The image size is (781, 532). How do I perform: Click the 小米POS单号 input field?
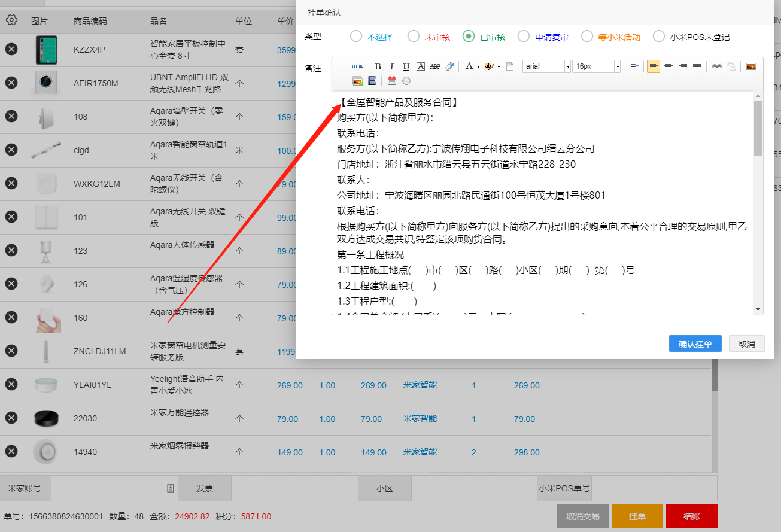[x=654, y=488]
